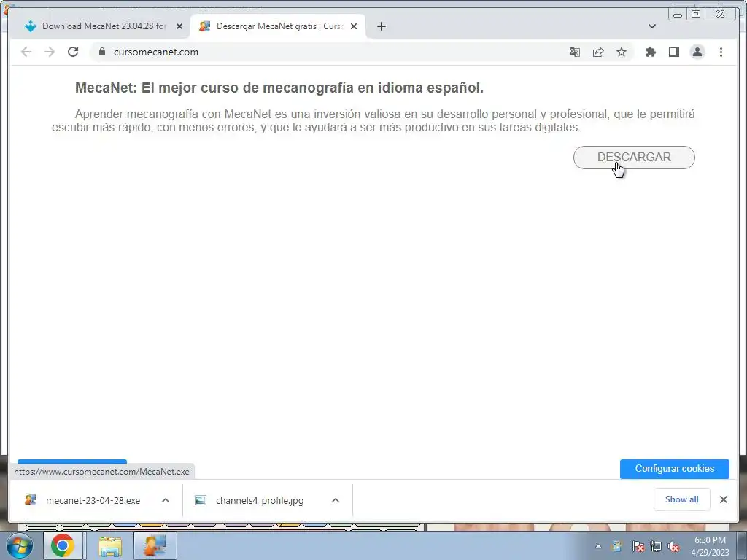Image resolution: width=747 pixels, height=560 pixels.
Task: Toggle the Chrome side panel icon
Action: (x=673, y=52)
